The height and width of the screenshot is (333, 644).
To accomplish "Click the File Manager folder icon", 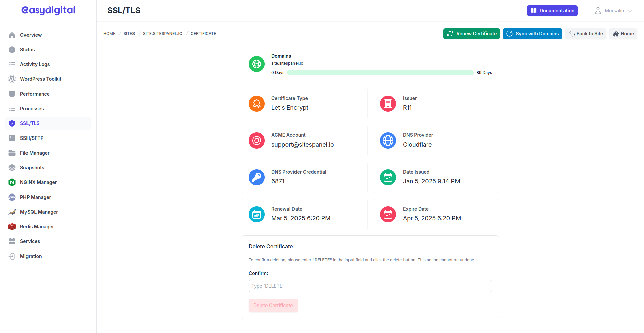I will [x=12, y=153].
